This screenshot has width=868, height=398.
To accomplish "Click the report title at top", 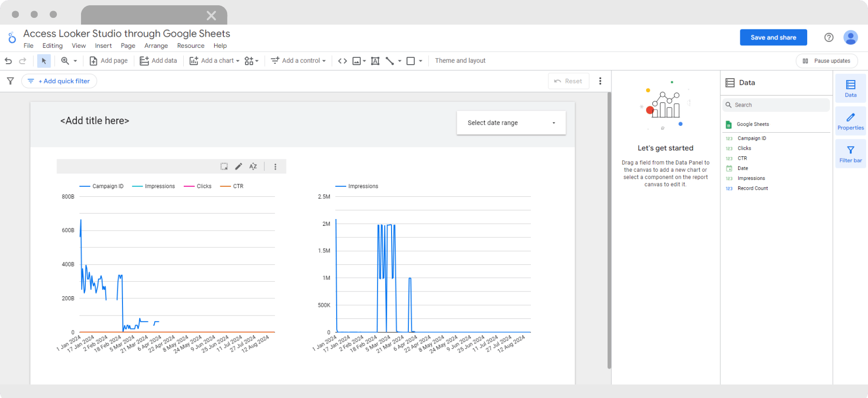I will coord(127,33).
